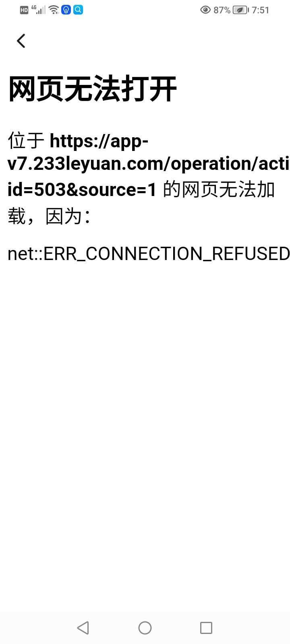290x644 pixels.
Task: Tap the 7:51 clock
Action: point(260,10)
